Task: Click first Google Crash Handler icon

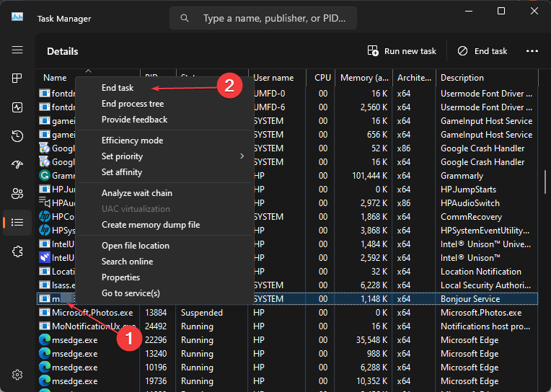Action: point(44,148)
